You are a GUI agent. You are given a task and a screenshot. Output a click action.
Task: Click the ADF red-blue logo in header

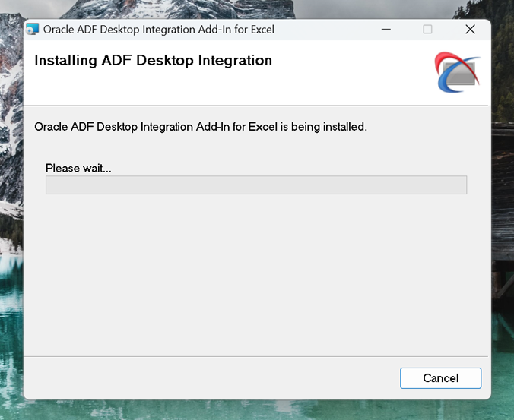pos(458,72)
